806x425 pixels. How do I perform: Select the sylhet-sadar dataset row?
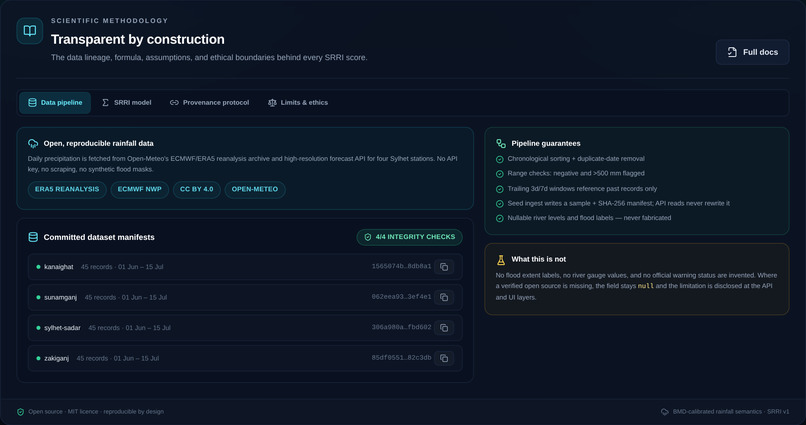245,327
